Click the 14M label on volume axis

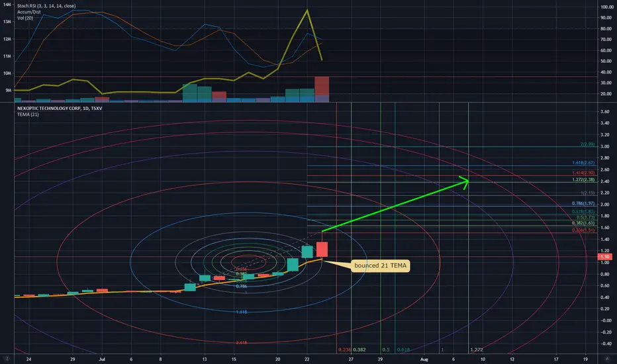point(7,5)
